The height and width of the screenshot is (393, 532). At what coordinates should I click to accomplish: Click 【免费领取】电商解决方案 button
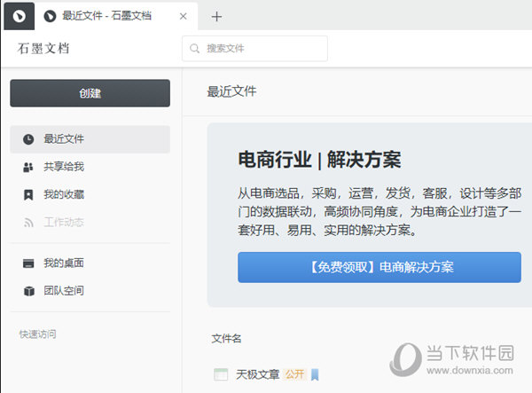pyautogui.click(x=379, y=267)
